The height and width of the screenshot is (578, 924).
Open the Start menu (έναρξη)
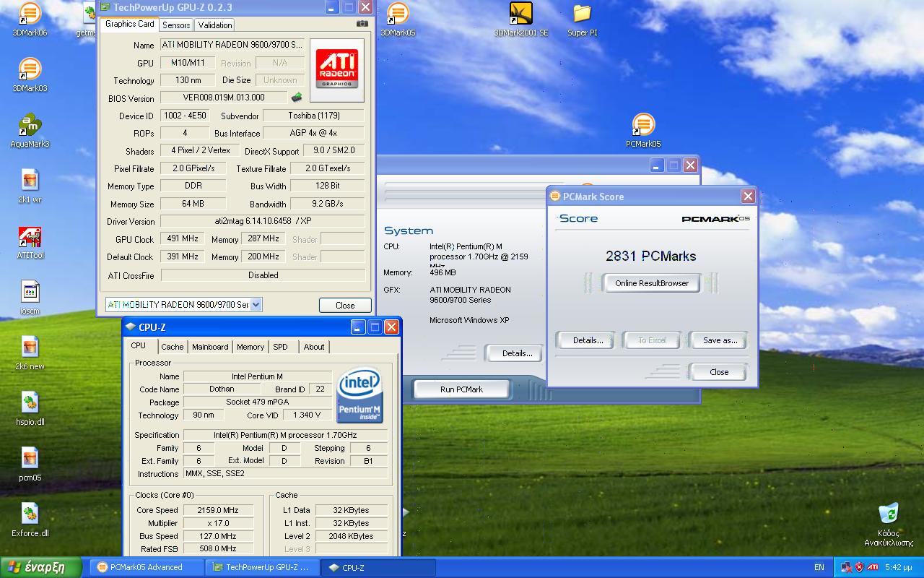tap(40, 567)
